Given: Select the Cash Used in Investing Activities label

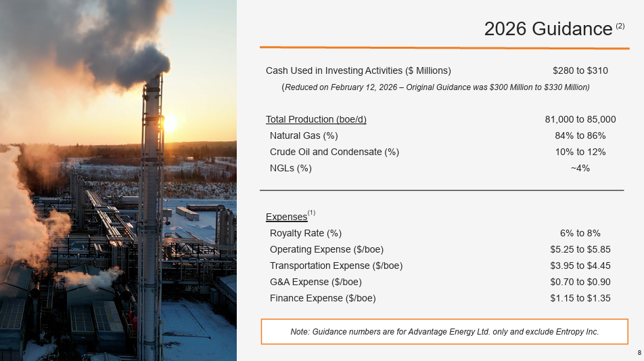Looking at the screenshot, I should (358, 70).
